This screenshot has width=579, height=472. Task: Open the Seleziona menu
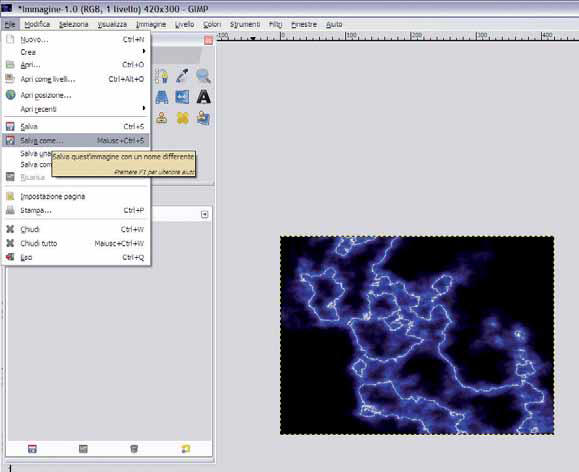click(x=73, y=24)
